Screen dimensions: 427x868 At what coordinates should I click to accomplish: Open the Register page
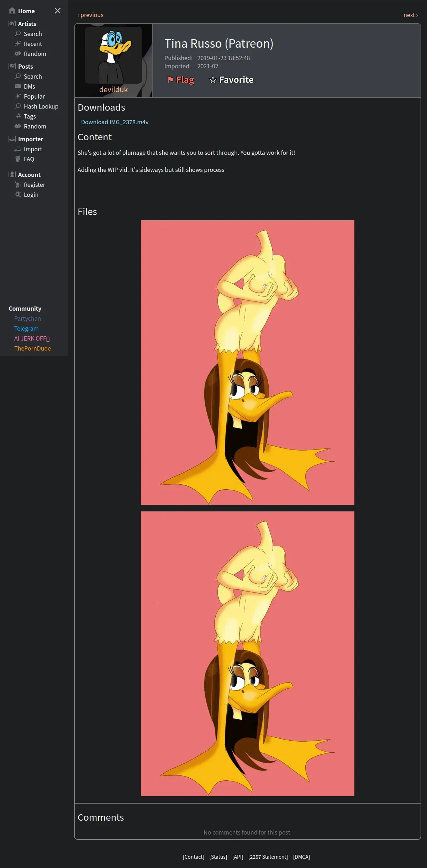coord(35,185)
